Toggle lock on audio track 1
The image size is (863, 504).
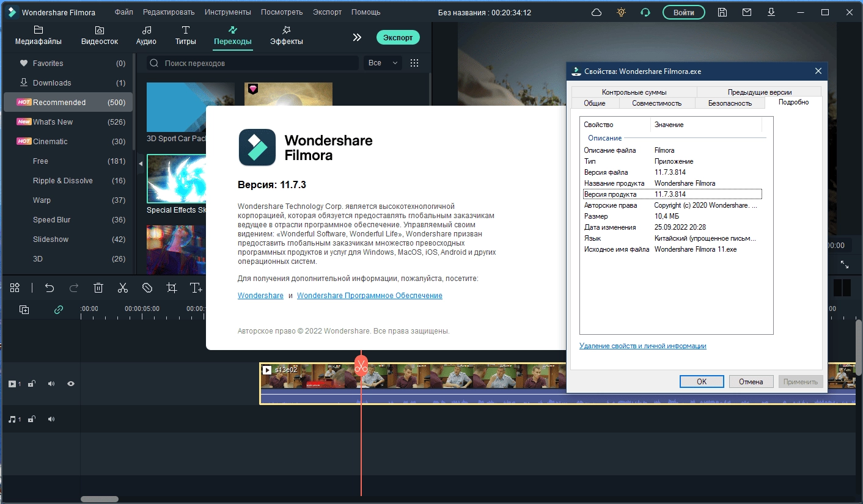tap(32, 419)
